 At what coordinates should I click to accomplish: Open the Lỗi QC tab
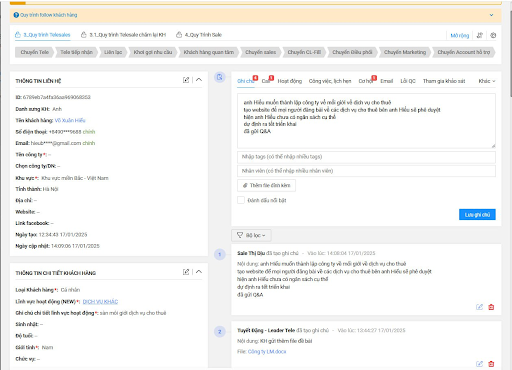[x=408, y=81]
